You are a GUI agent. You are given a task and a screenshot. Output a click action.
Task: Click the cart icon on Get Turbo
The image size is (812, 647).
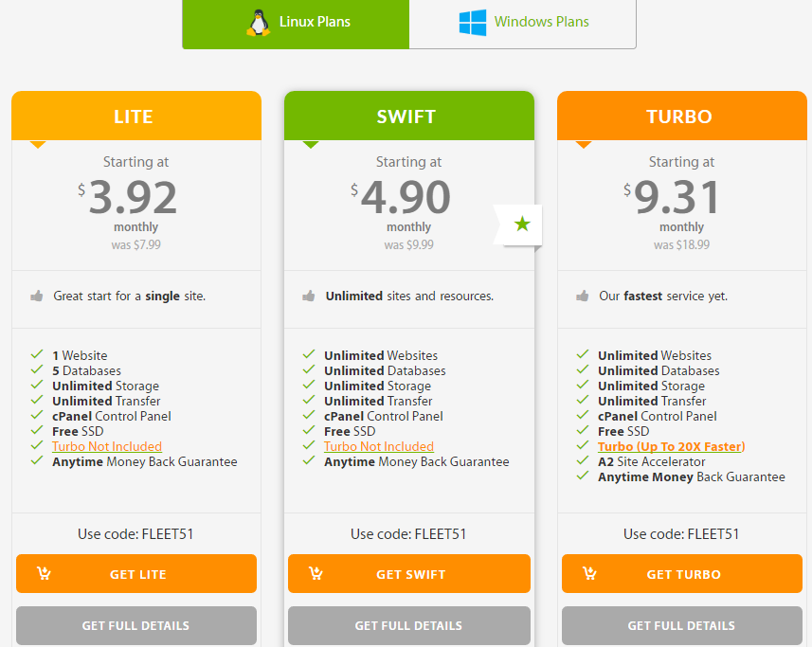(589, 573)
